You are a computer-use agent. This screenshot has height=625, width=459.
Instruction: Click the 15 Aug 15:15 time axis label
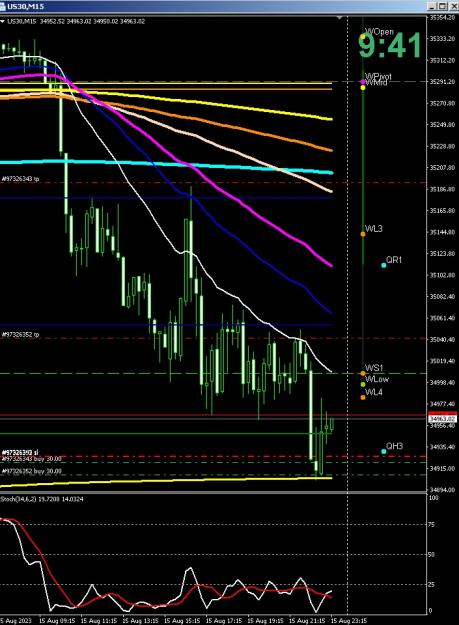(182, 621)
